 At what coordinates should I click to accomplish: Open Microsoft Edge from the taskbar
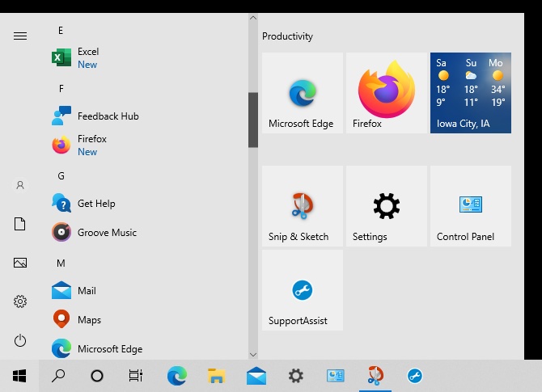click(177, 376)
